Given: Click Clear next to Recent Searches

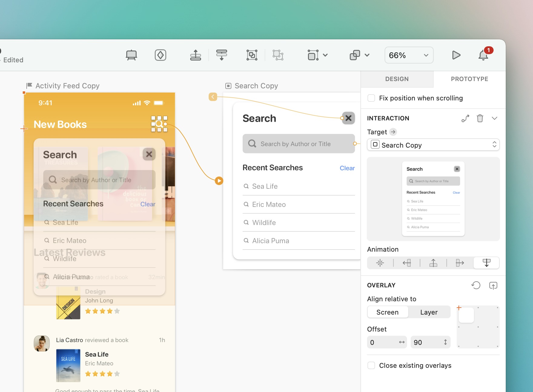Looking at the screenshot, I should point(347,168).
